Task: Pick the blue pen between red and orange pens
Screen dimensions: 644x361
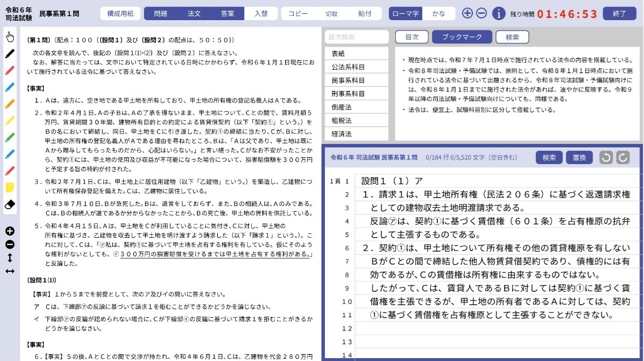Action: point(10,87)
